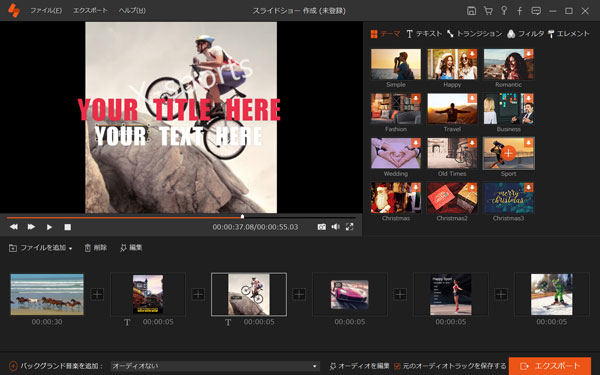Click the 削除 delete button

(x=96, y=248)
